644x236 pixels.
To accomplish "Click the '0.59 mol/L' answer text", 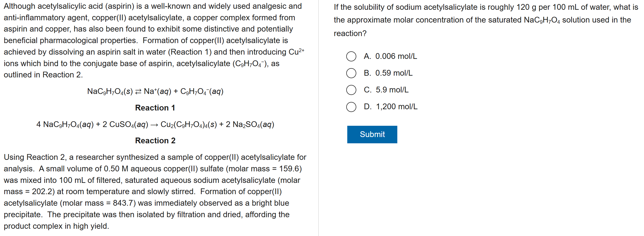I will [394, 73].
